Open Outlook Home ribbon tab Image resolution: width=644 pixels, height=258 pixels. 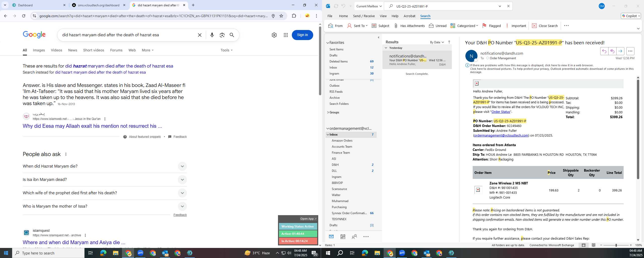click(343, 16)
